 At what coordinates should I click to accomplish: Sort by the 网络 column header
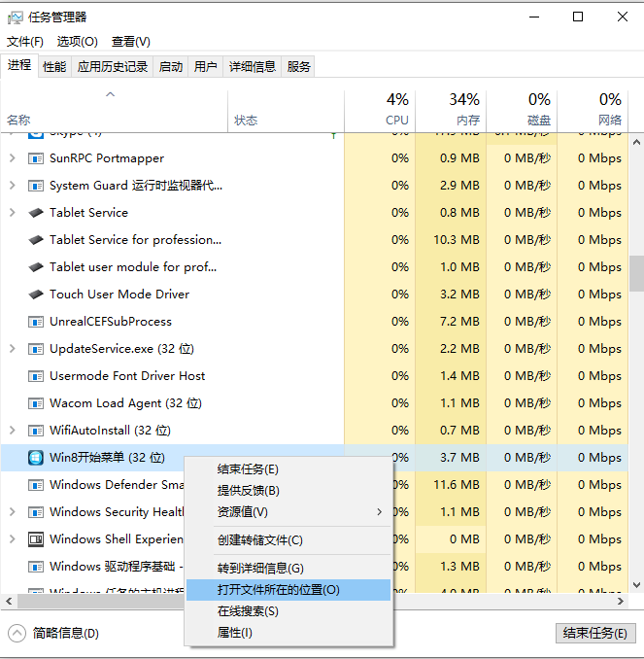click(x=593, y=112)
